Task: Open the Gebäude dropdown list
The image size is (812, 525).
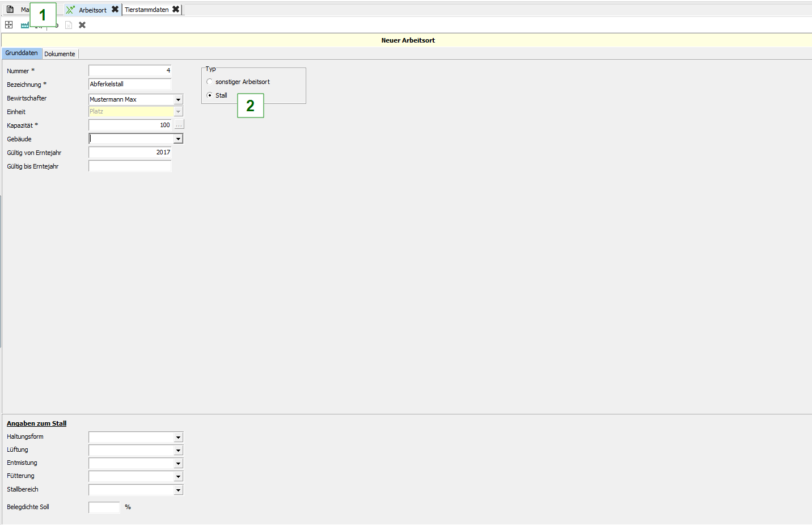Action: (x=178, y=139)
